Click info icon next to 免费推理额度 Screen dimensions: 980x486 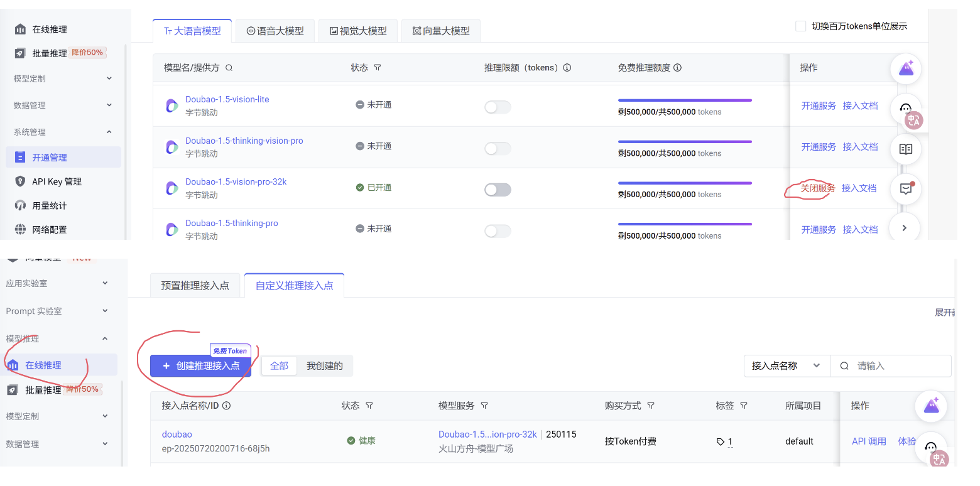(678, 68)
